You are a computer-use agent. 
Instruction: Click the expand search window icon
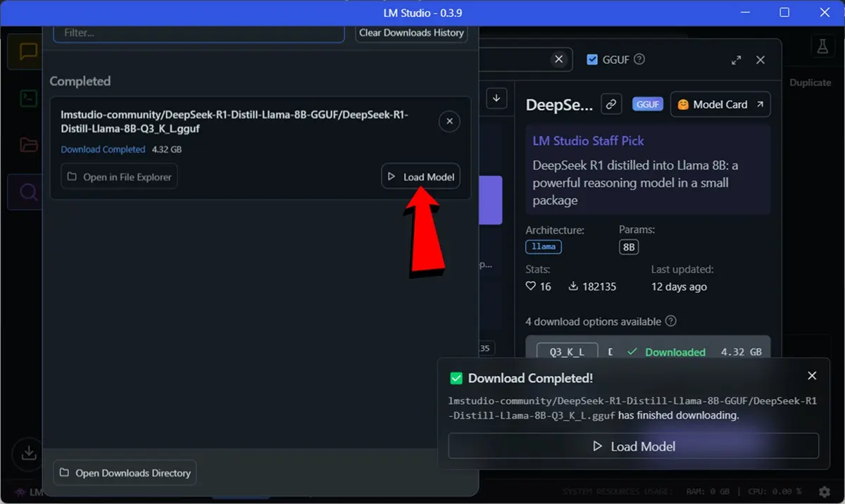736,60
